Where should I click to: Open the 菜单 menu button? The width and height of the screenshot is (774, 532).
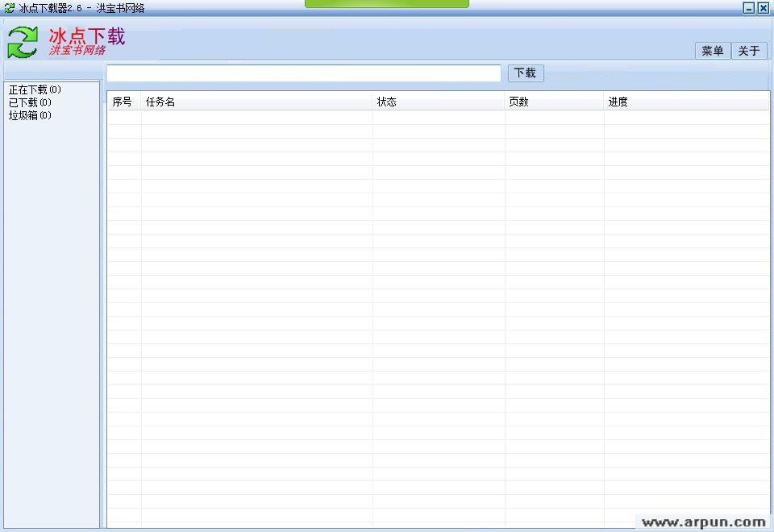pos(713,51)
